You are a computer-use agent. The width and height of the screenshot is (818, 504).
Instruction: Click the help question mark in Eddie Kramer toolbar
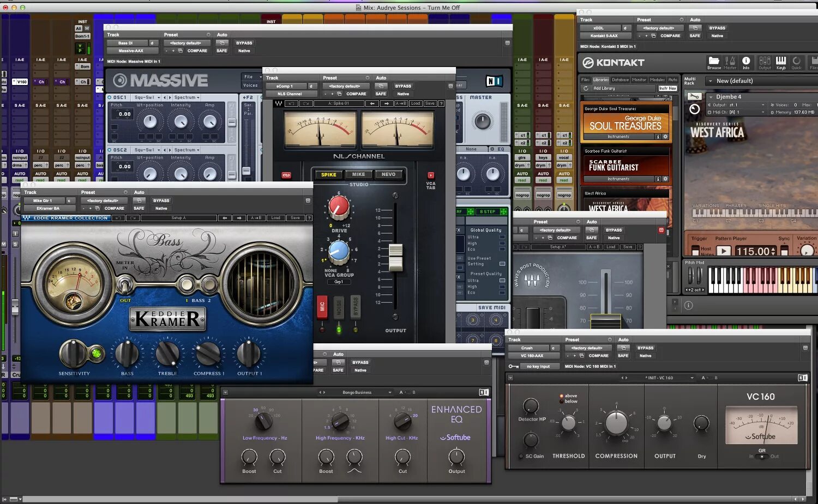point(309,218)
